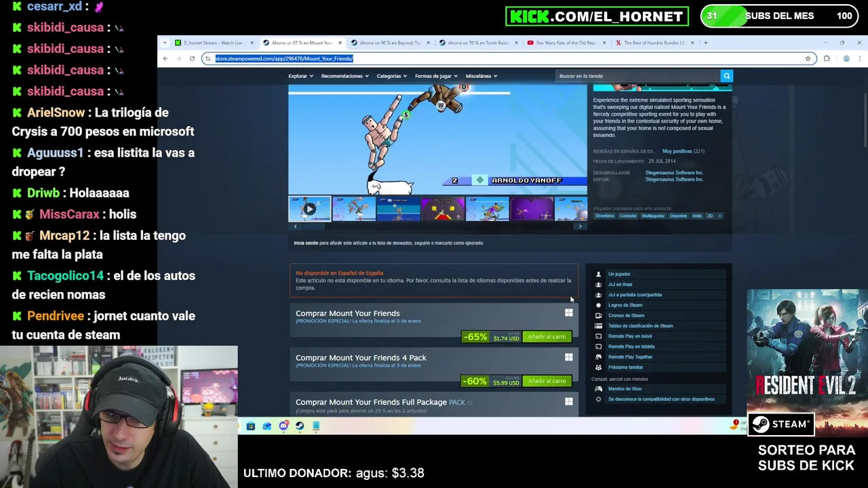This screenshot has height=488, width=868.
Task: Click the Mandos de Xbox gamepad icon
Action: [598, 388]
